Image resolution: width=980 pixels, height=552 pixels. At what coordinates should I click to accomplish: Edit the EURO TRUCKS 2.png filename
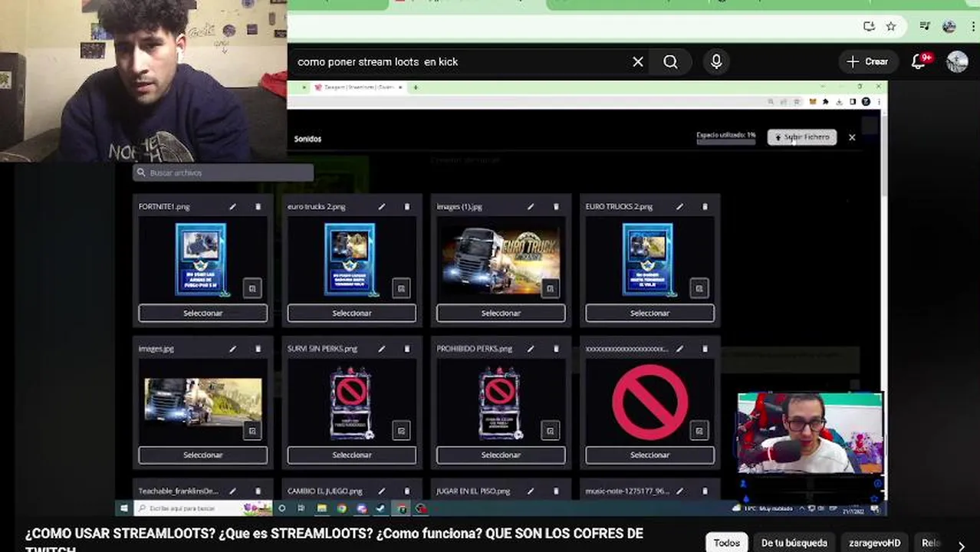pos(679,206)
